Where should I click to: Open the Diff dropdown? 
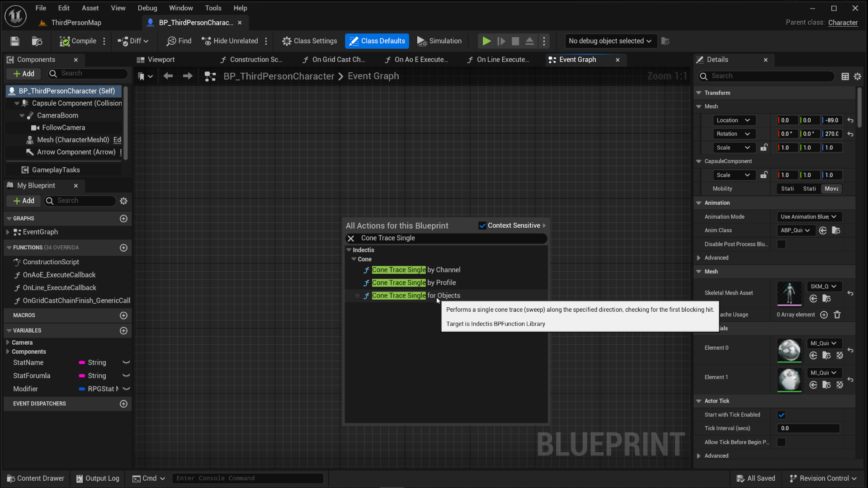coord(133,41)
